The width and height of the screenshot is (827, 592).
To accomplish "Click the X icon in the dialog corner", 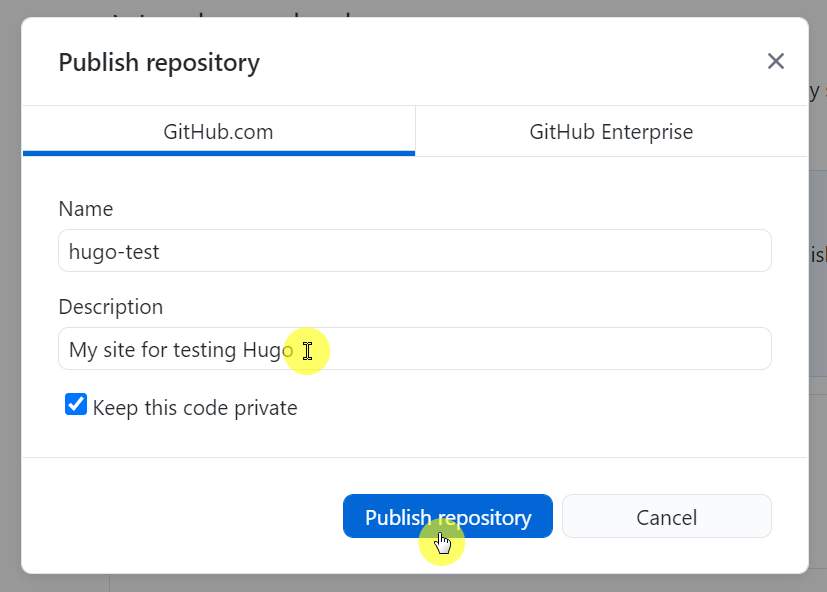I will [775, 61].
